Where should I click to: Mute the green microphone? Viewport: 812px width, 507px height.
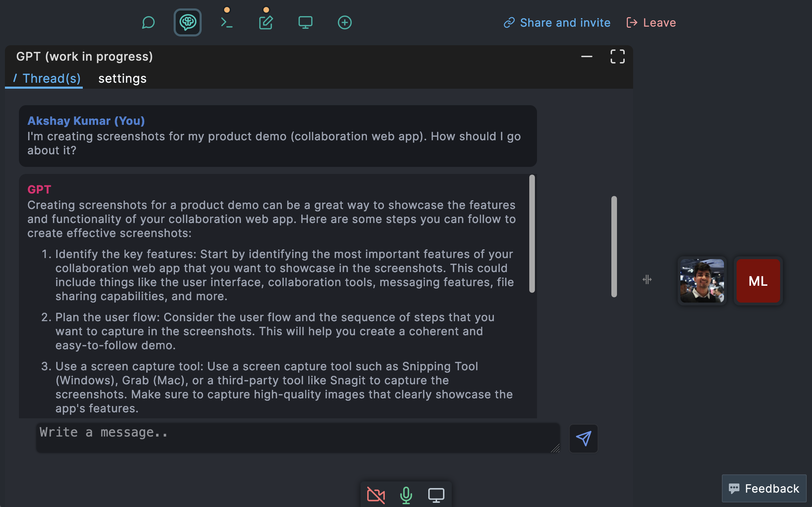point(406,495)
